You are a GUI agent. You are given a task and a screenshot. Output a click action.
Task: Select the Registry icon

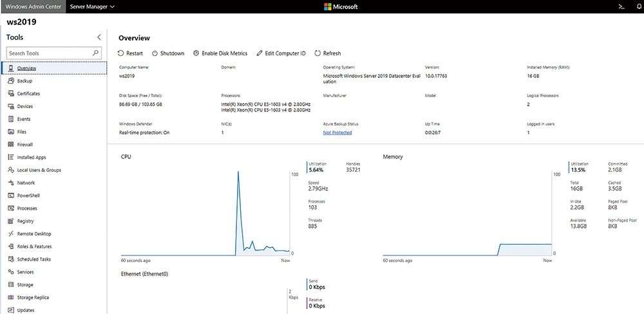(x=11, y=221)
